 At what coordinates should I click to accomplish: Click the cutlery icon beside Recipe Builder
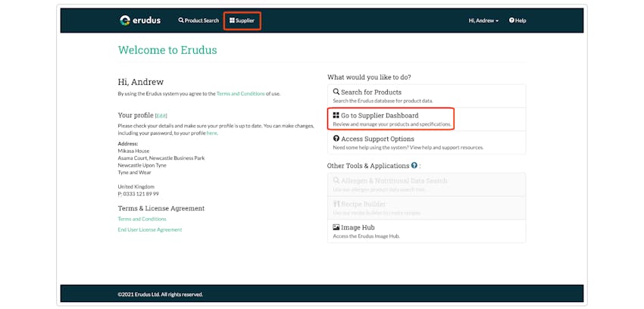pos(336,204)
